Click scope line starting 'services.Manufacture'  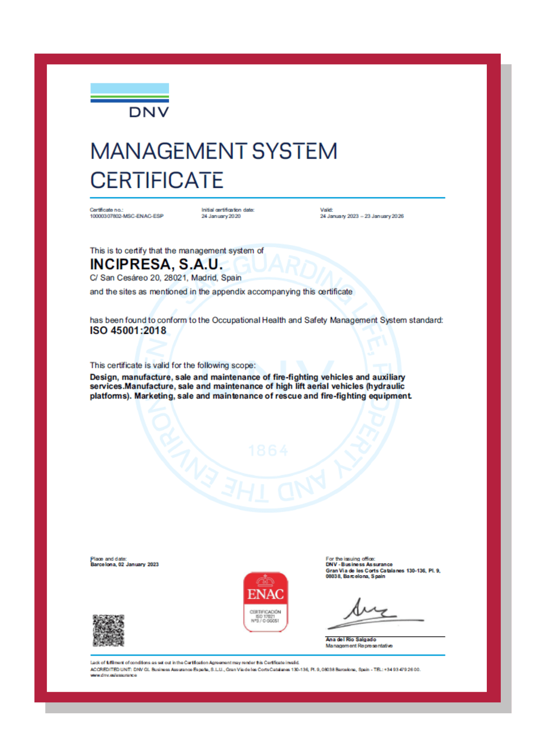pos(247,386)
